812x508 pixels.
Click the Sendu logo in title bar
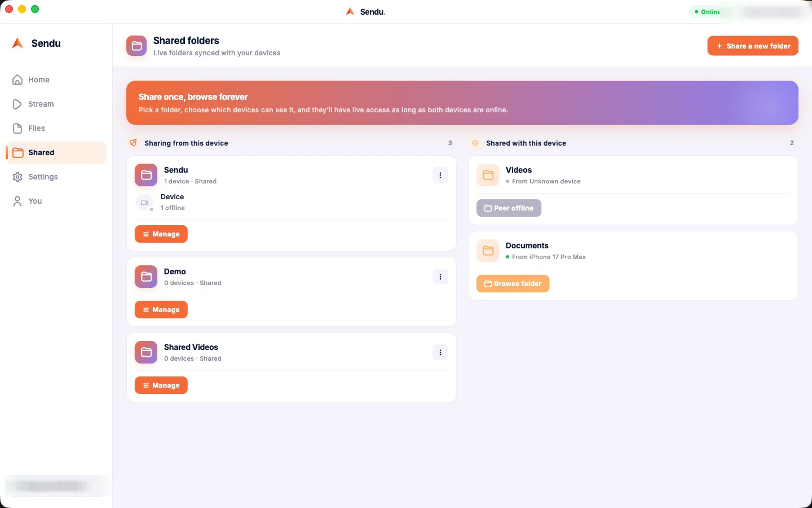350,11
